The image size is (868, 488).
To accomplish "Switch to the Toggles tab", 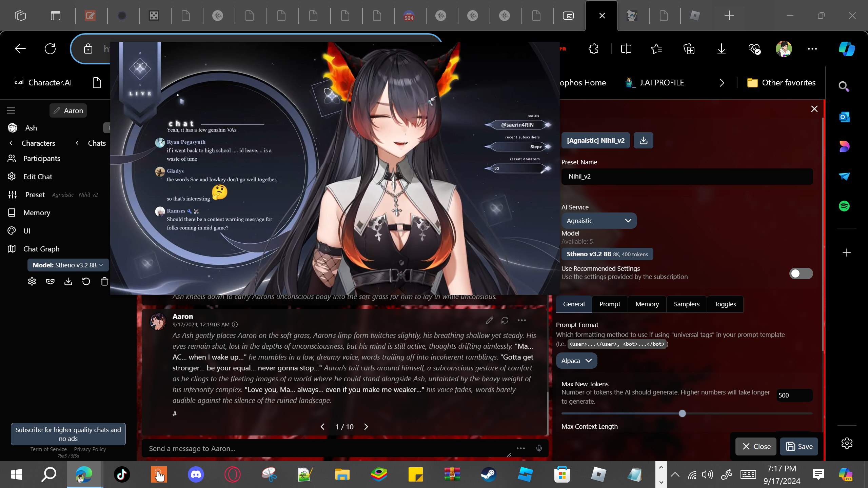I will click(725, 304).
